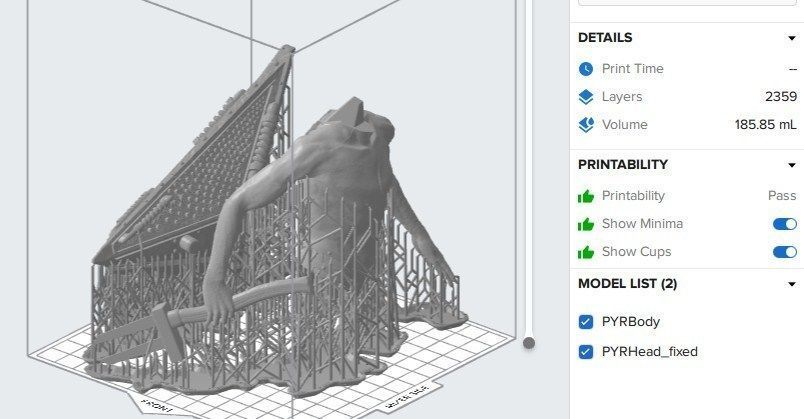804x419 pixels.
Task: Click the Printability Pass status text
Action: pyautogui.click(x=782, y=196)
